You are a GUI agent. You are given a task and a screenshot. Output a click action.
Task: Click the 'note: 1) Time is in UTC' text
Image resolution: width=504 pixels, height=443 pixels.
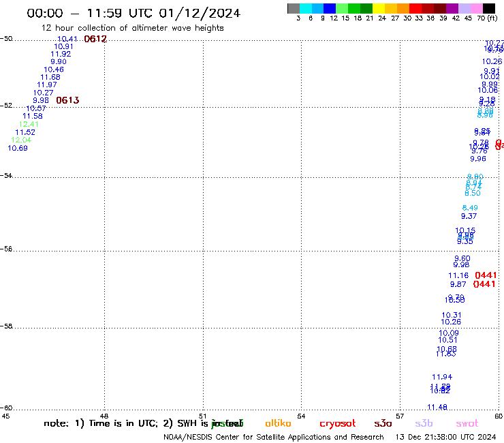coord(101,423)
